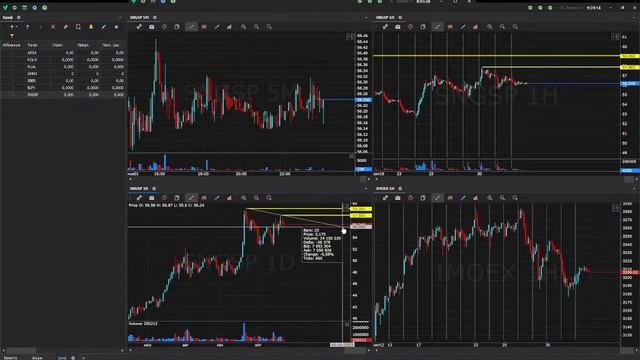Toggle the line drawing tool in SNGSP 1H toolbar

click(x=437, y=27)
